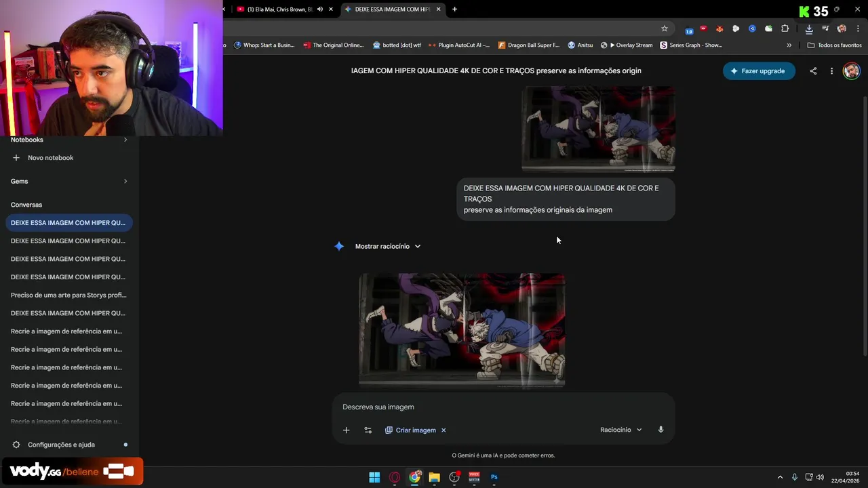Open the Windows Start menu

(x=374, y=477)
